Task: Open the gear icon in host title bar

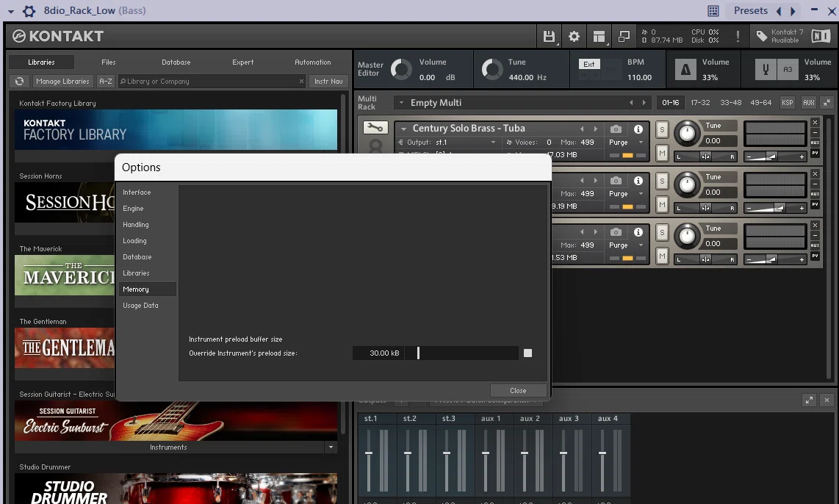Action: click(x=29, y=11)
